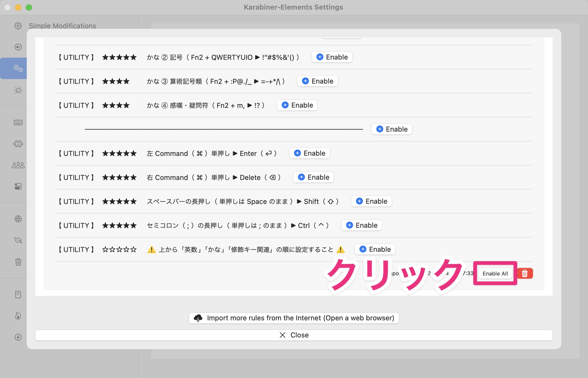Open Simple Modifications gear sidebar icon

click(18, 26)
